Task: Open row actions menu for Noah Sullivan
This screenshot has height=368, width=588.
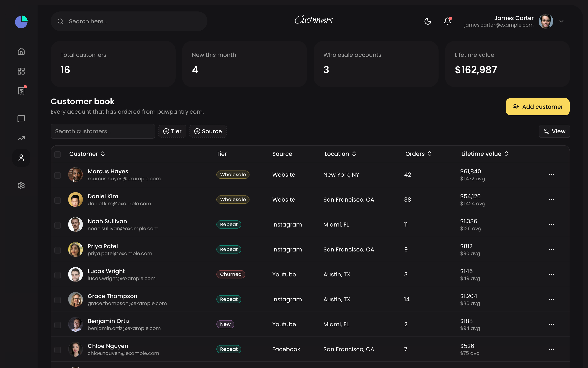Action: (551, 224)
